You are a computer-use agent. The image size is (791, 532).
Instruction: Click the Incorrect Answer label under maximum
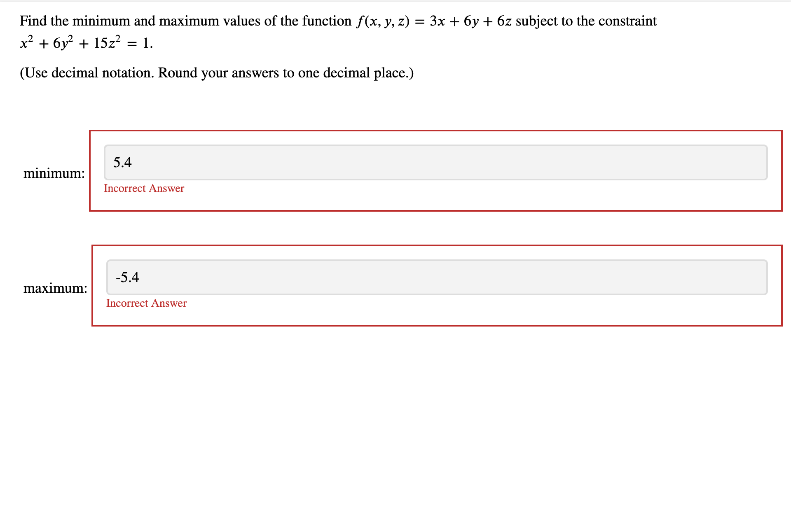(x=146, y=303)
